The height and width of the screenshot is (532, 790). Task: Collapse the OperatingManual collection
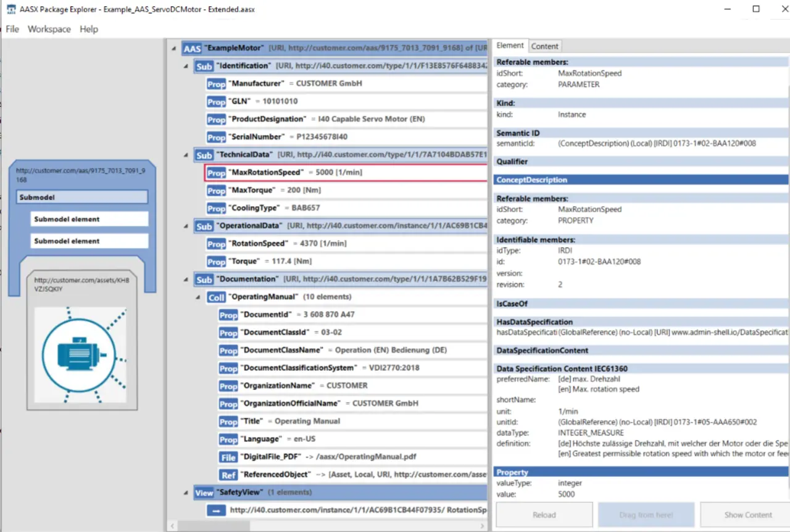pyautogui.click(x=199, y=297)
